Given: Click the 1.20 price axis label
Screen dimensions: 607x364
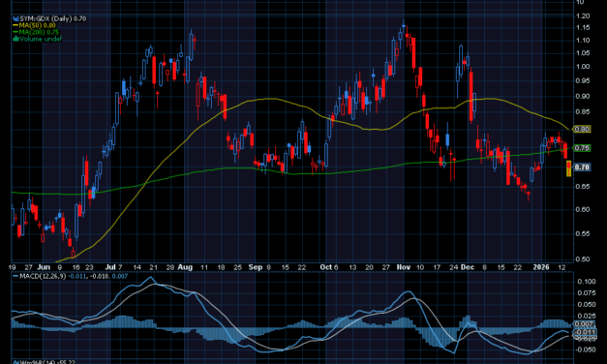Looking at the screenshot, I should [583, 15].
